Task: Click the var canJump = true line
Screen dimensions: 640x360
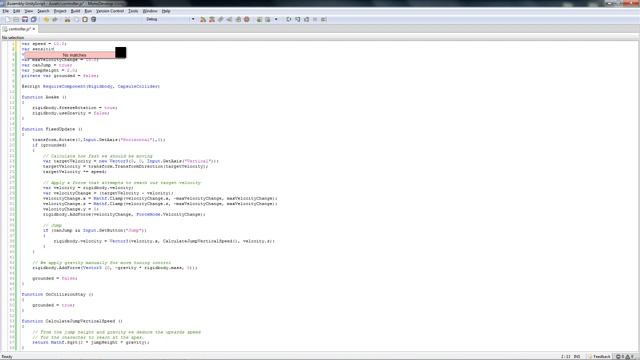Action: click(47, 65)
